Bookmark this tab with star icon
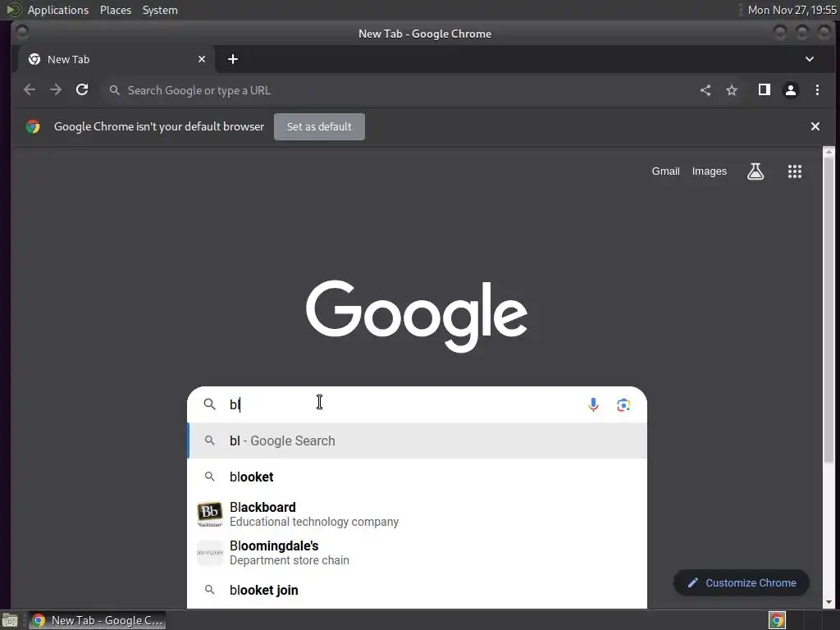Screen dimensions: 840x630 click(x=732, y=90)
